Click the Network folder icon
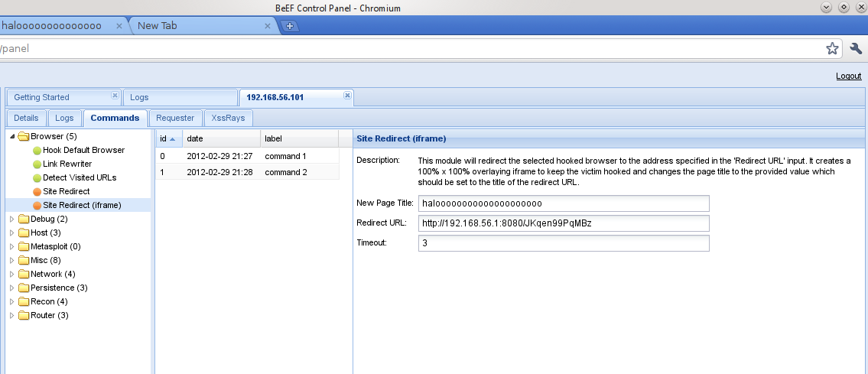 (23, 275)
